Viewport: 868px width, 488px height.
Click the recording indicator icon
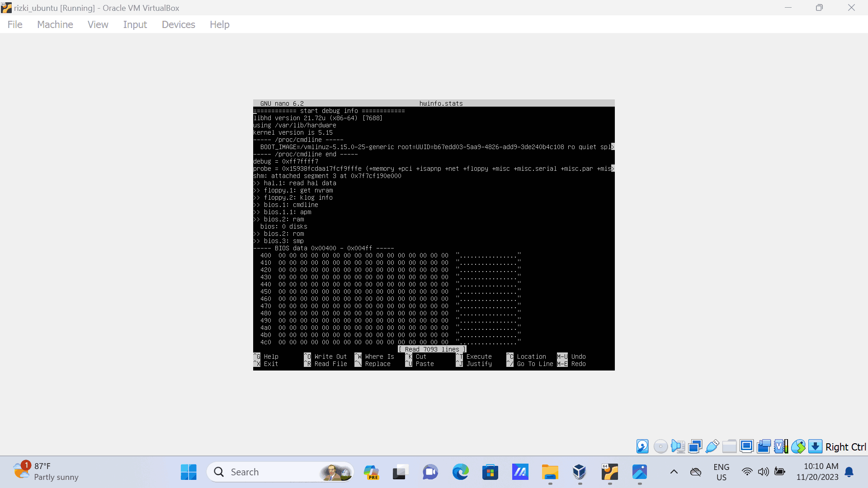click(x=764, y=446)
